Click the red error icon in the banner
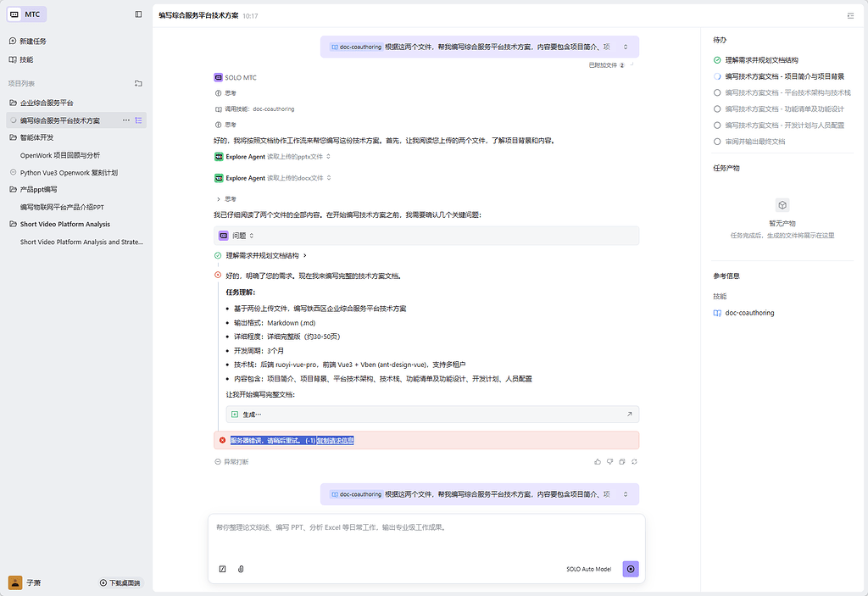This screenshot has height=596, width=868. click(x=223, y=440)
